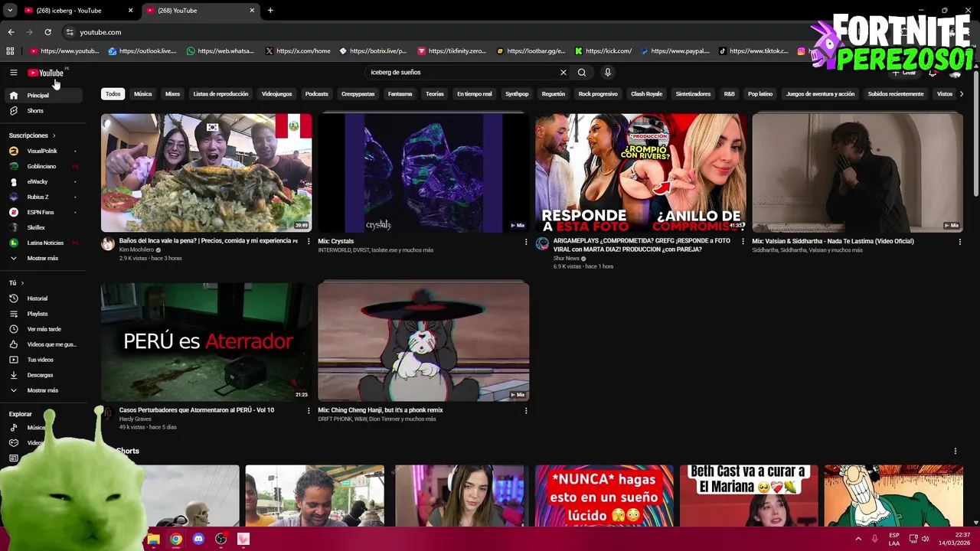
Task: Open the Chrome apps grid shortcut
Action: 10,51
